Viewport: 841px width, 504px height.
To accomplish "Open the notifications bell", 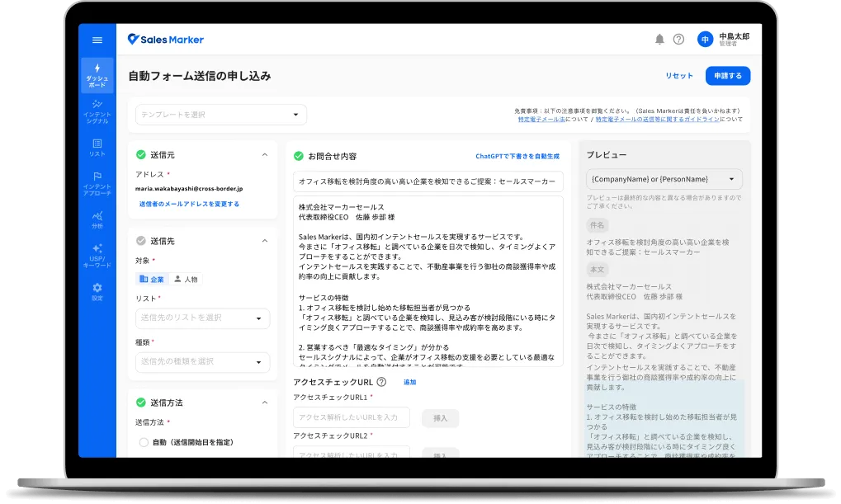I will point(659,39).
